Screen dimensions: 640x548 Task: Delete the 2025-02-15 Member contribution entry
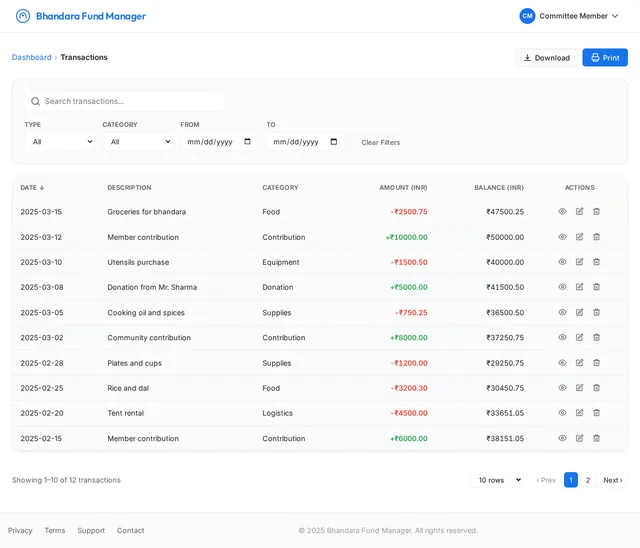(x=596, y=438)
